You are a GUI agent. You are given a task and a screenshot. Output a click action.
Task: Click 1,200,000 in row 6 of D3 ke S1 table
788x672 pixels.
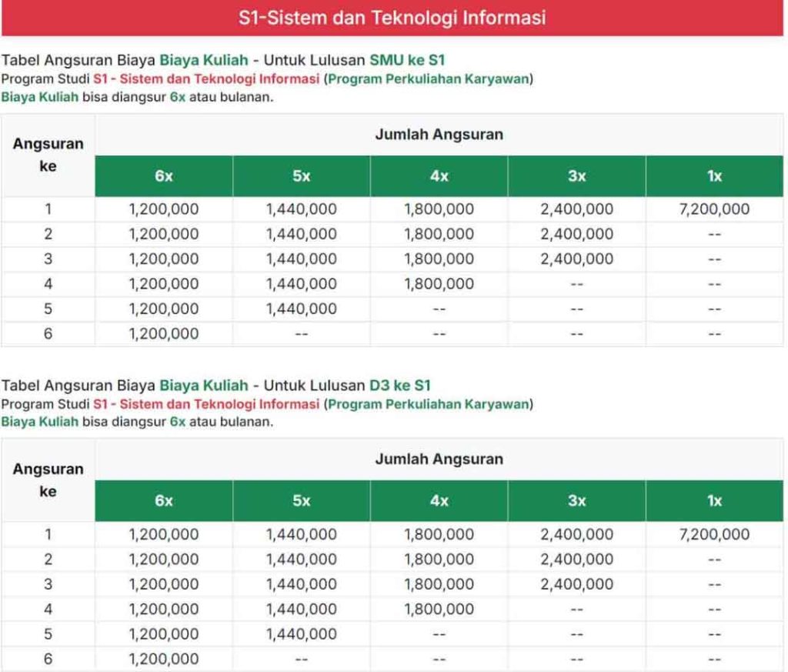coord(164,659)
